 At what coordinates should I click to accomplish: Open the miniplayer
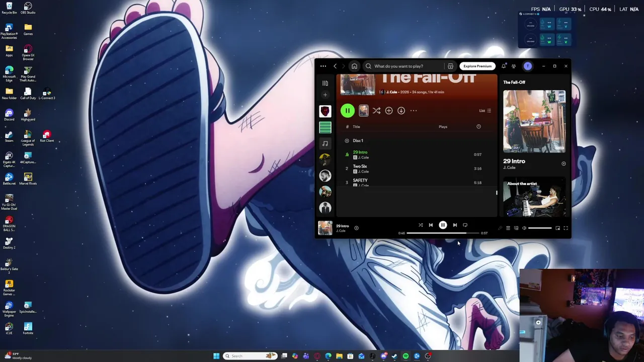(557, 228)
